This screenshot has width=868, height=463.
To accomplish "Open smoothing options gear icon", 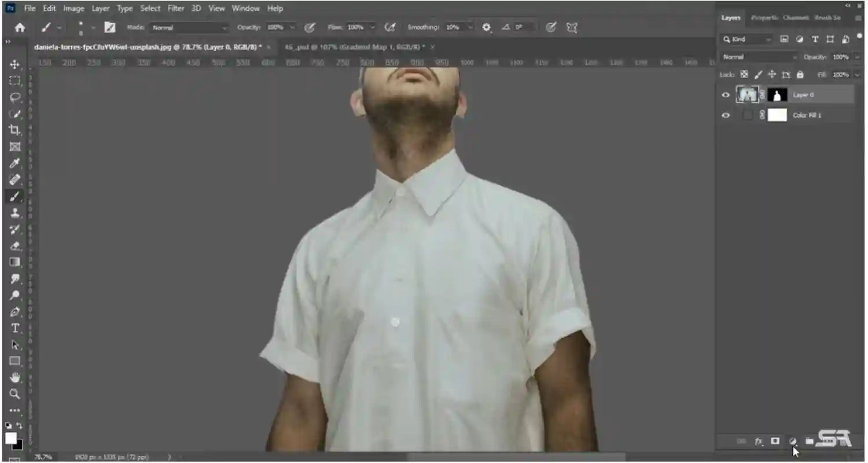I will click(487, 27).
